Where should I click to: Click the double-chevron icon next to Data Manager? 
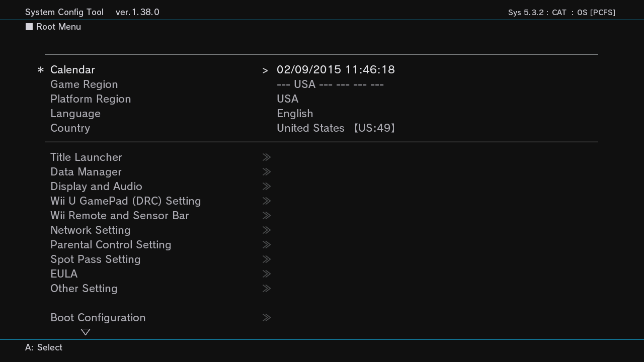pos(267,172)
